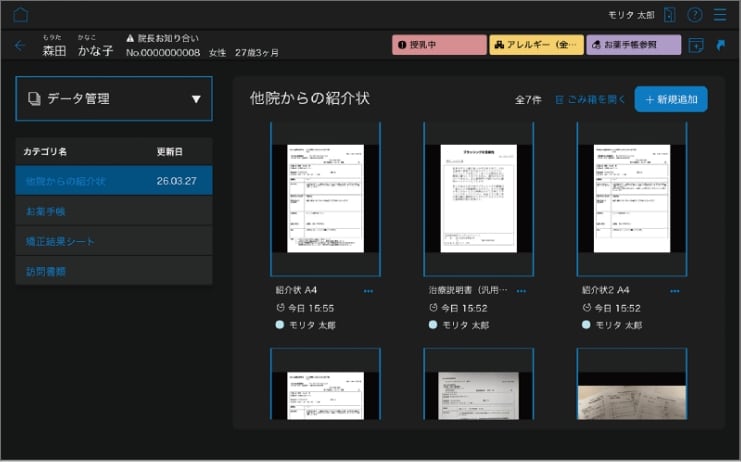The height and width of the screenshot is (462, 741).
Task: Open the trash via ごみ箱を開く link
Action: pos(590,100)
